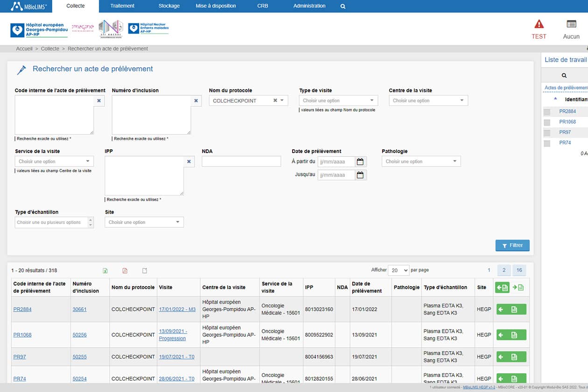Click the solid green add-all-to-list header button
The height and width of the screenshot is (392, 588).
502,287
